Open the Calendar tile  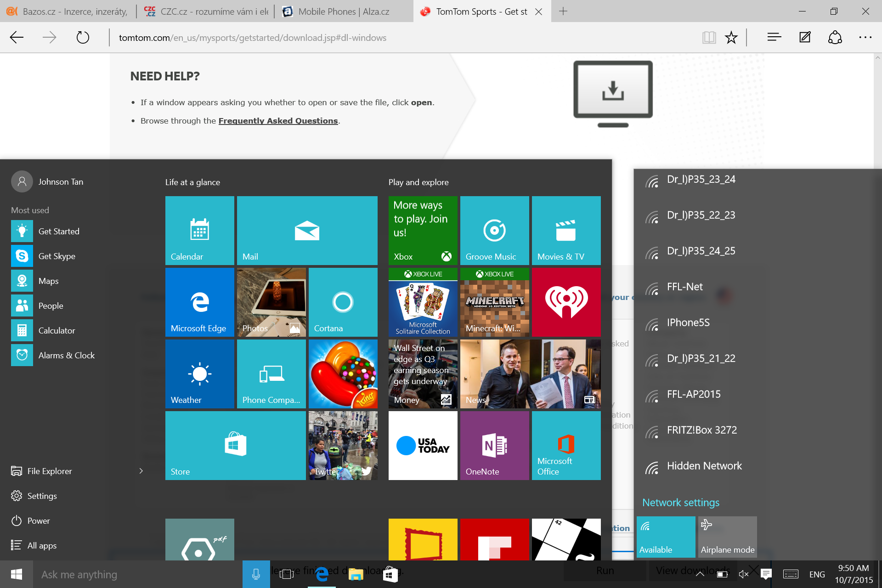coord(199,230)
